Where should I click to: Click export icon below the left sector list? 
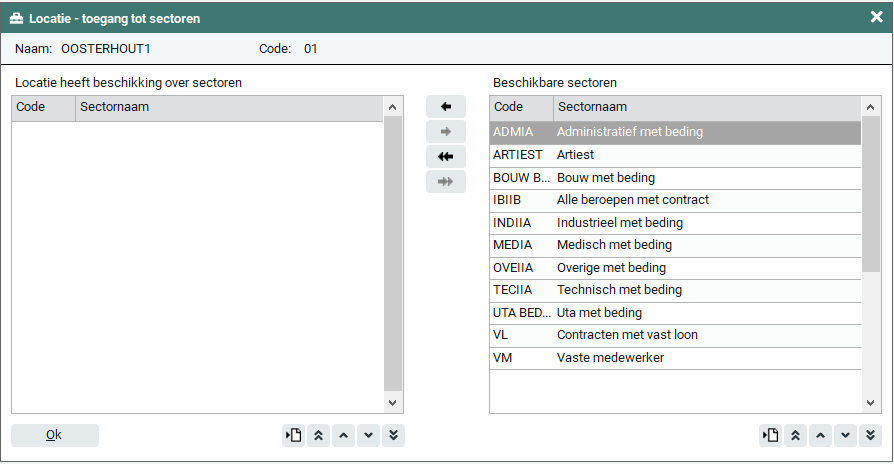[293, 435]
